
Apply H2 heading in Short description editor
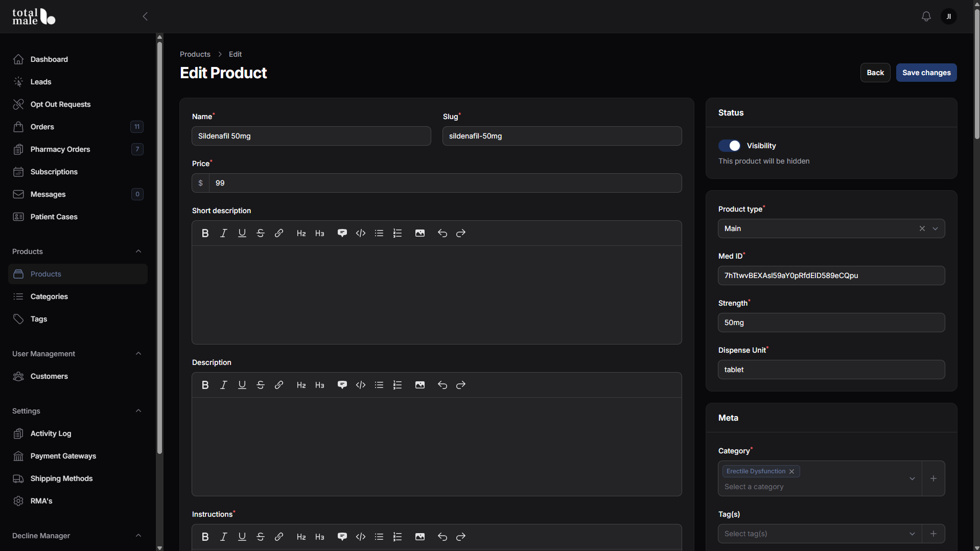(x=301, y=233)
